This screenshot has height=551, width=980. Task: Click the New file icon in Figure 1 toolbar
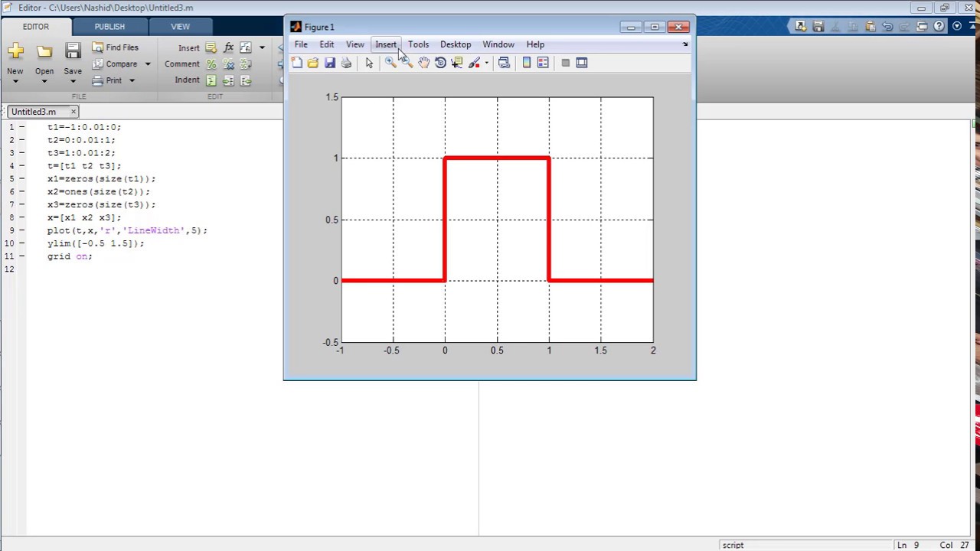coord(297,63)
